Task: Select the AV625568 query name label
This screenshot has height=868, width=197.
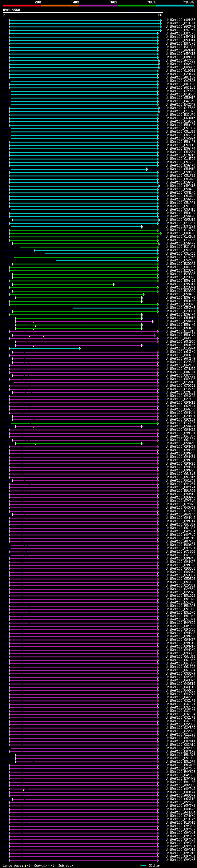Action: (11, 10)
